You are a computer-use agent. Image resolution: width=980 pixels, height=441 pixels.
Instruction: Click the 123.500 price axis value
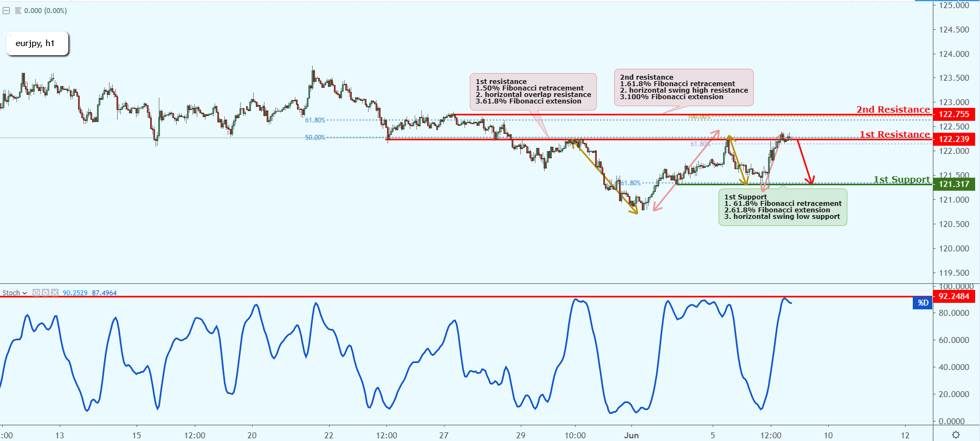(954, 78)
